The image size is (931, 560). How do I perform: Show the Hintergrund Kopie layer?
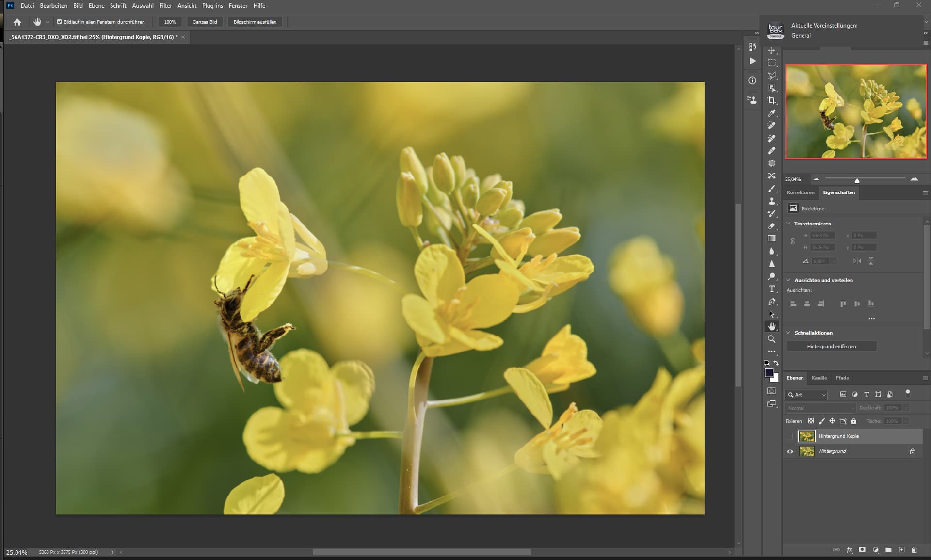[x=790, y=436]
